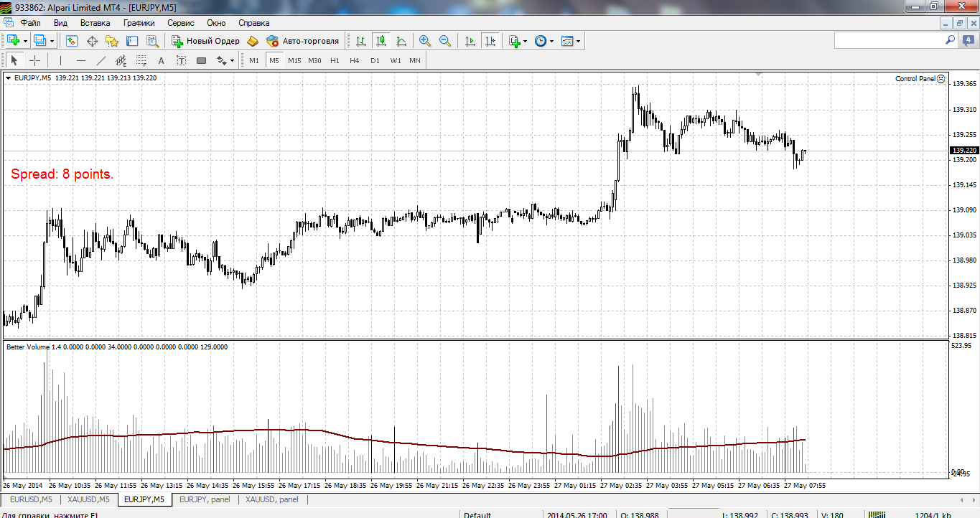Switch chart to line chart mode

pos(401,41)
